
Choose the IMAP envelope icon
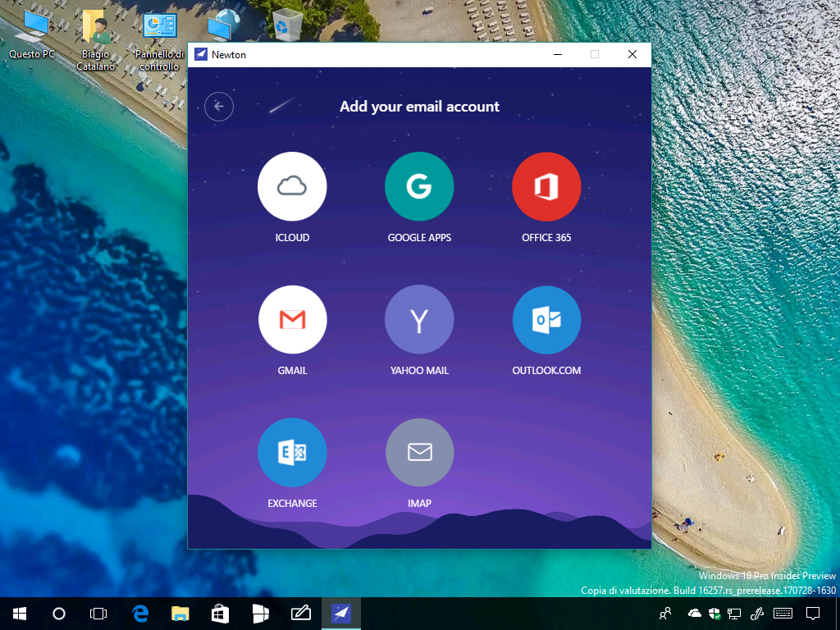[419, 452]
